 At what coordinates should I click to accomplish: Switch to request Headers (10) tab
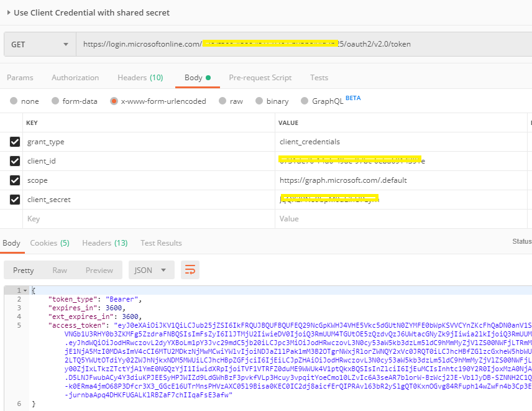click(140, 78)
